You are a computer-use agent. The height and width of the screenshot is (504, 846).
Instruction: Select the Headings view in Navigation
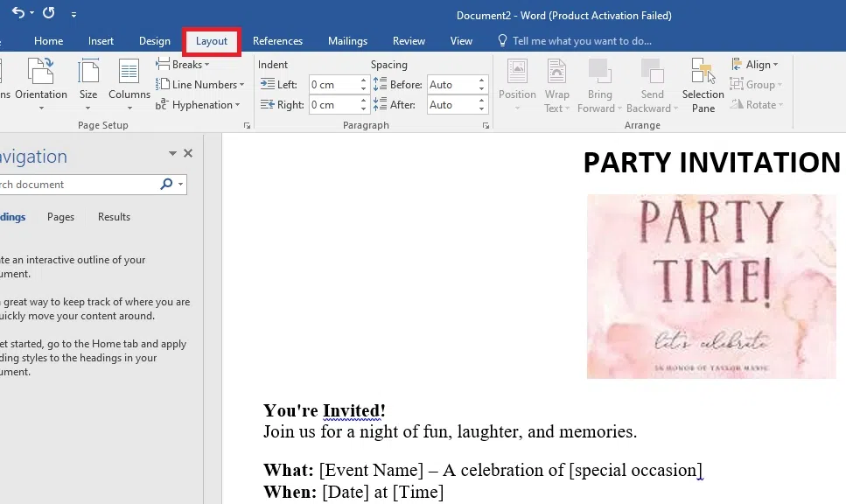[11, 216]
